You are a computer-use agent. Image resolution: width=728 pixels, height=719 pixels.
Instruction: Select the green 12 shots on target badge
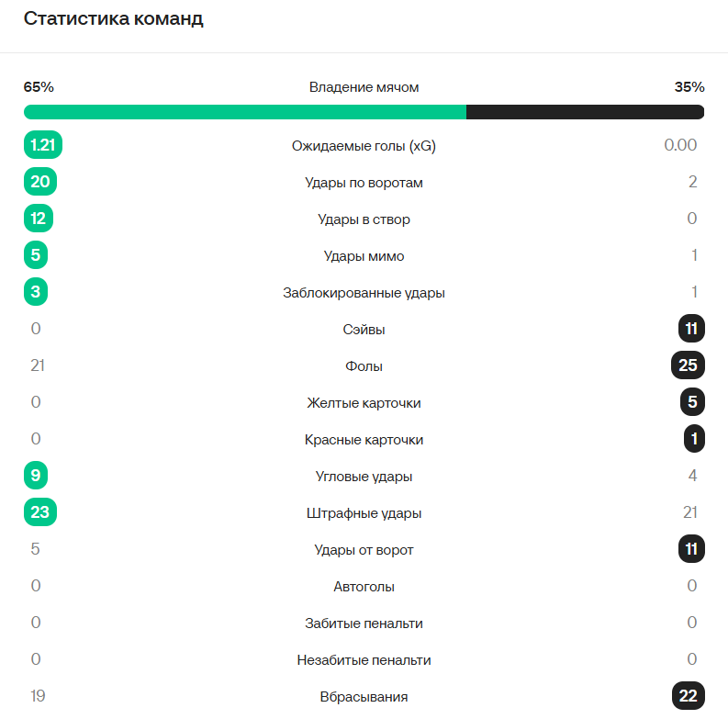tap(39, 219)
